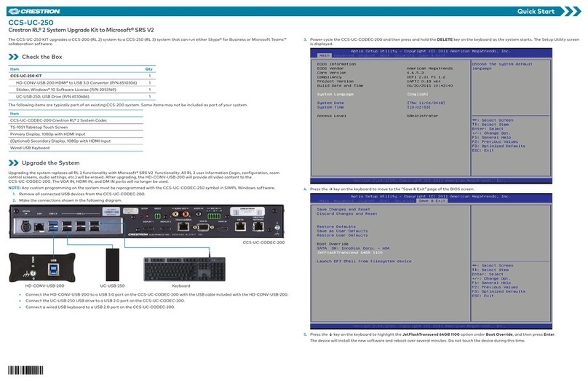Click the 'NOTE:' paragraph about custom programming
Viewport: 588px width, 381px height.
[x=141, y=188]
